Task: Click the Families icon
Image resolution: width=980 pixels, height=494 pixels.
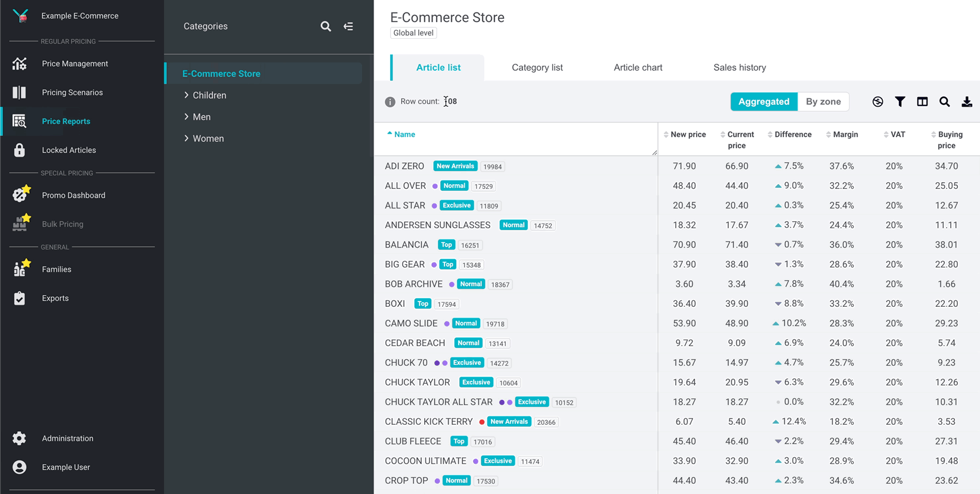Action: (x=21, y=268)
